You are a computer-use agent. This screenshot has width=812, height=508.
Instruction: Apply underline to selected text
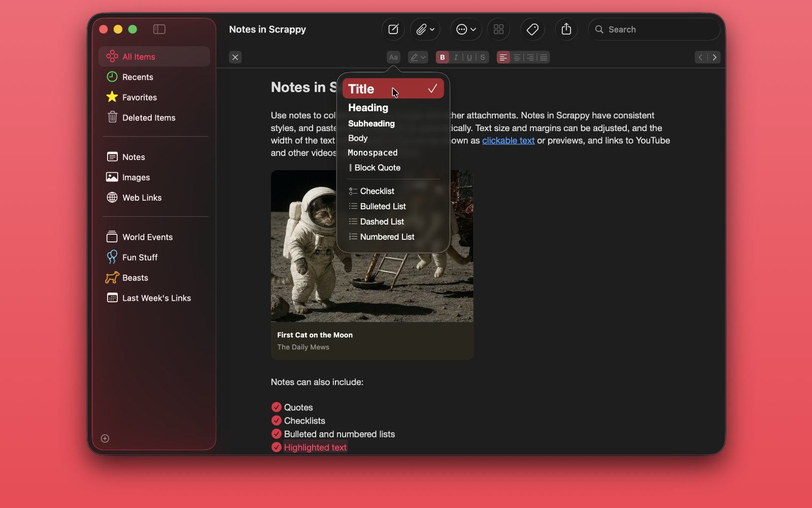[x=469, y=57]
